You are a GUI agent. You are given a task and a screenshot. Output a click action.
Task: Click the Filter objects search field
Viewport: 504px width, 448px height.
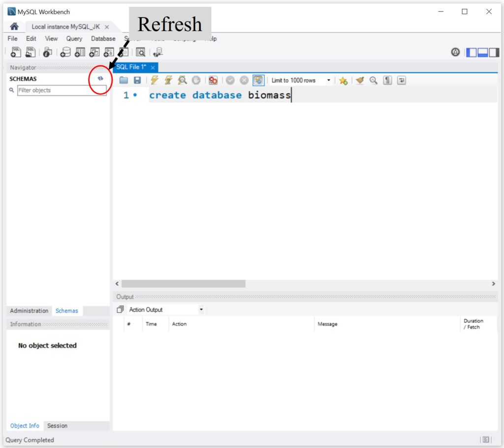(x=62, y=90)
